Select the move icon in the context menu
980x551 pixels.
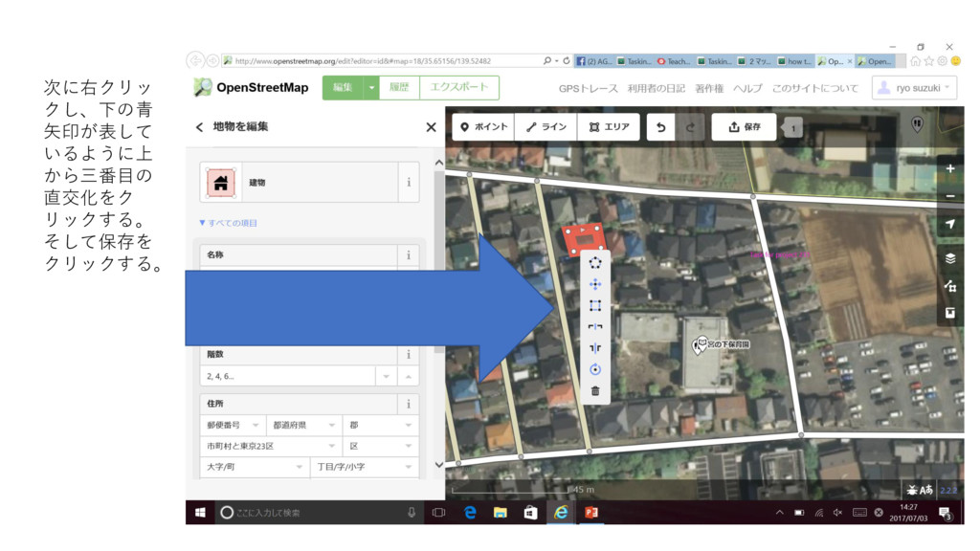pos(595,284)
